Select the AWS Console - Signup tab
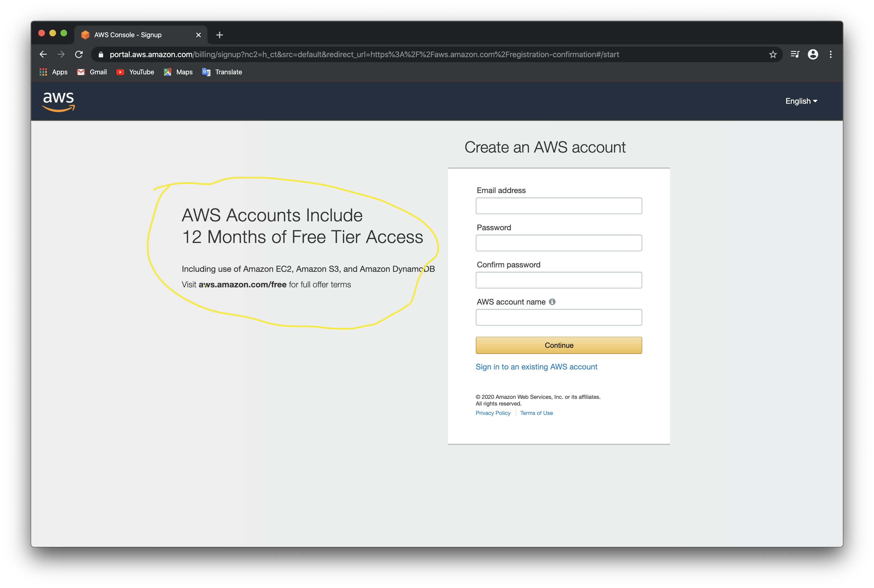The width and height of the screenshot is (874, 588). [141, 35]
